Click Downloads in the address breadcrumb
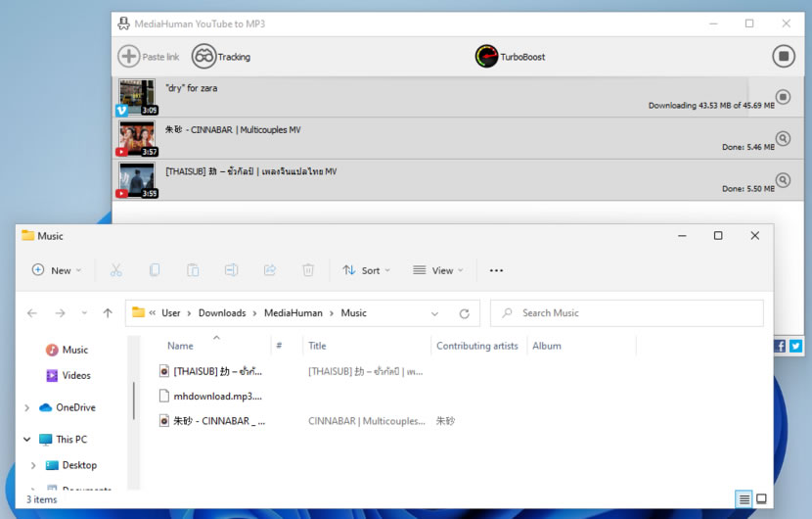 [222, 313]
